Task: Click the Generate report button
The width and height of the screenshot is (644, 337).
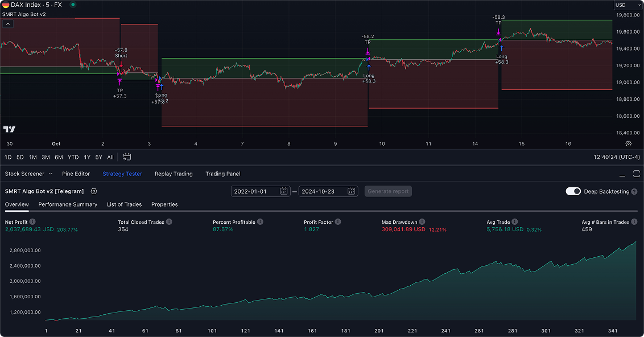Action: (388, 191)
